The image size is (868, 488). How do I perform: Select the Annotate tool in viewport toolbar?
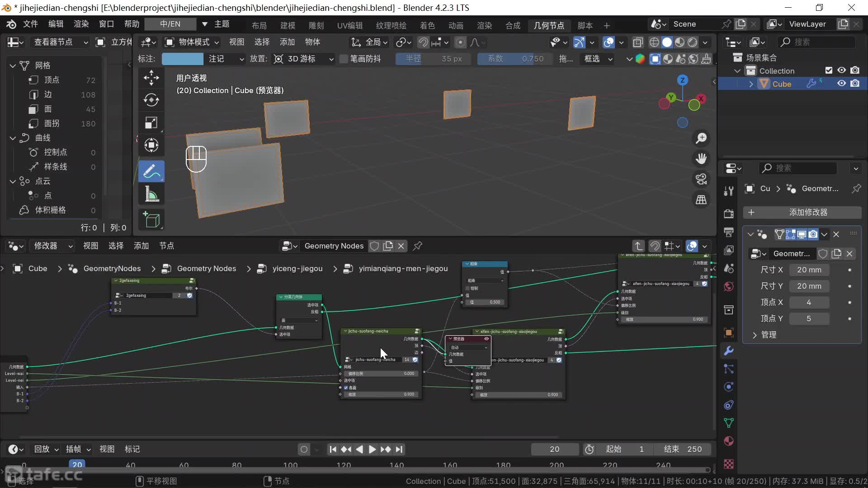pyautogui.click(x=151, y=171)
